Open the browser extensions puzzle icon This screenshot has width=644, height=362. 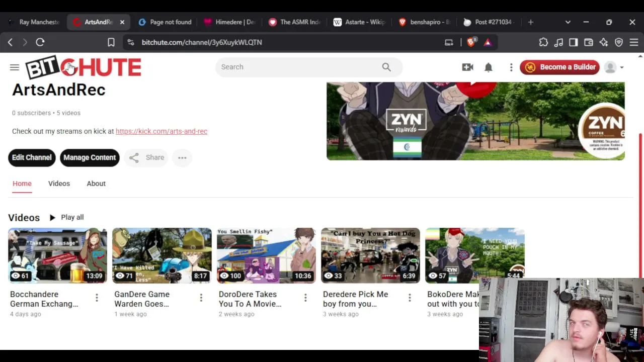click(x=543, y=42)
